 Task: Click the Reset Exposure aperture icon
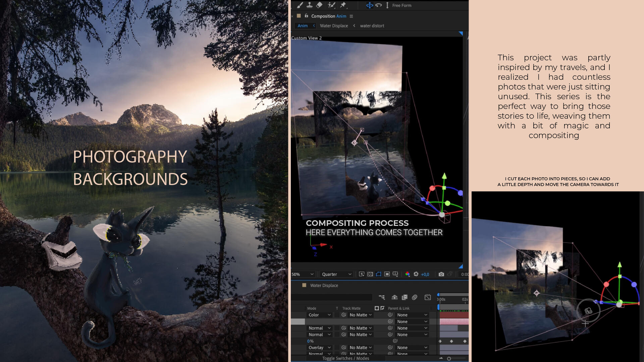click(x=416, y=274)
